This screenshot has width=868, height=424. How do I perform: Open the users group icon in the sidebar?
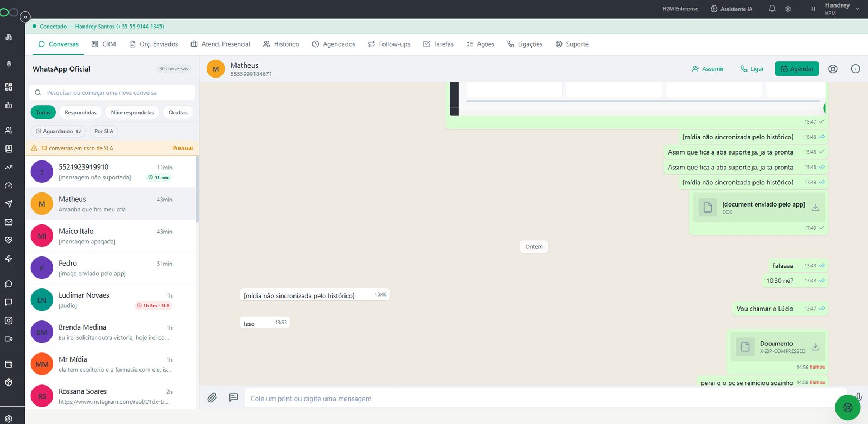[x=9, y=131]
